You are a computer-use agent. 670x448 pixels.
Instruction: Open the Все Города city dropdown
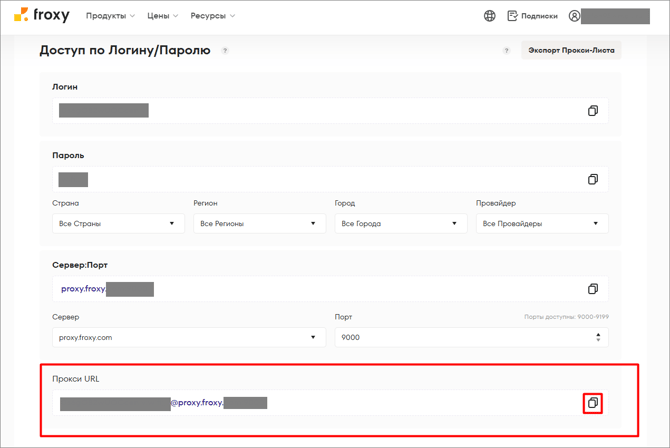coord(400,224)
